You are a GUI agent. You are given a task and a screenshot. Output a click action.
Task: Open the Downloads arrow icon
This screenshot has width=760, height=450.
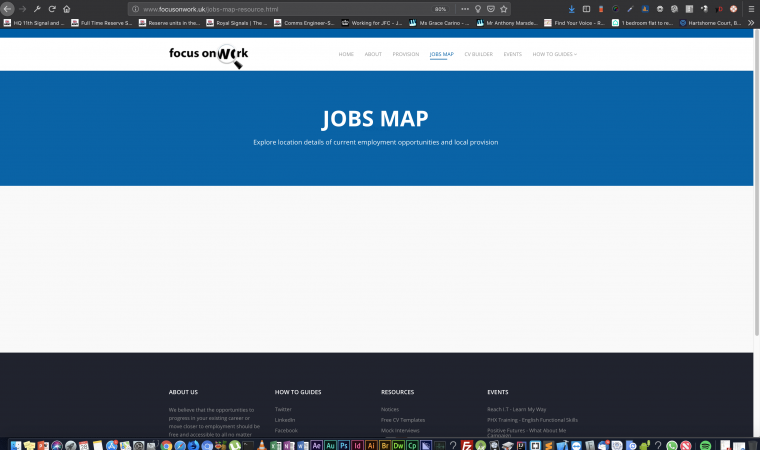pos(571,9)
